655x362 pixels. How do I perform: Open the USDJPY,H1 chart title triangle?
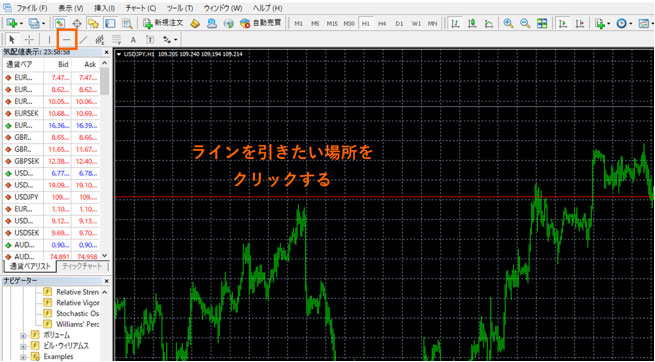[119, 54]
